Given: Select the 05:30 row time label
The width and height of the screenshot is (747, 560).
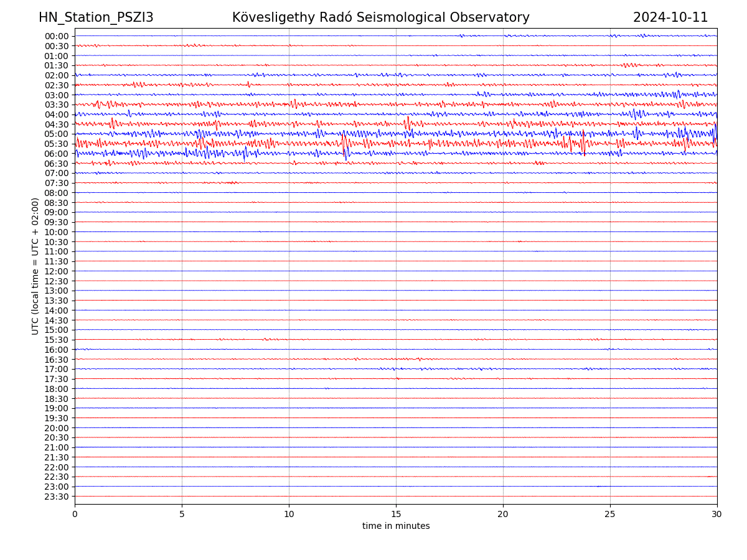Looking at the screenshot, I should 57,144.
